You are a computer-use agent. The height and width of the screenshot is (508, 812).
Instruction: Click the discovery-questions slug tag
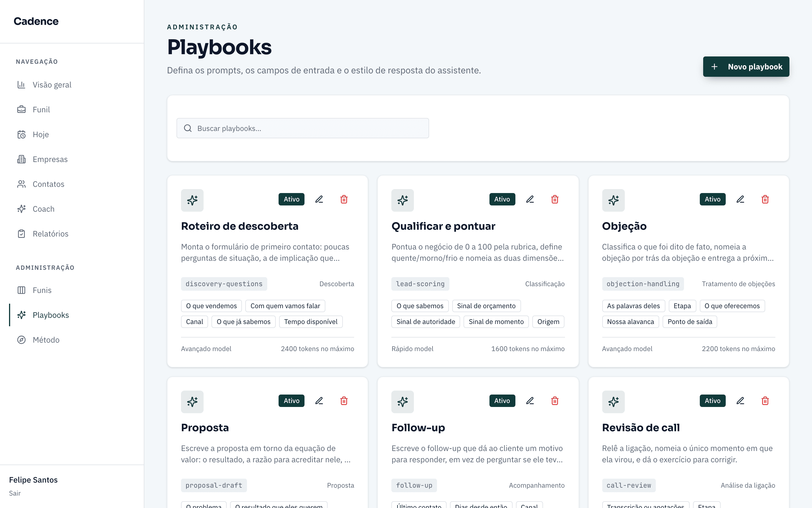pyautogui.click(x=224, y=284)
